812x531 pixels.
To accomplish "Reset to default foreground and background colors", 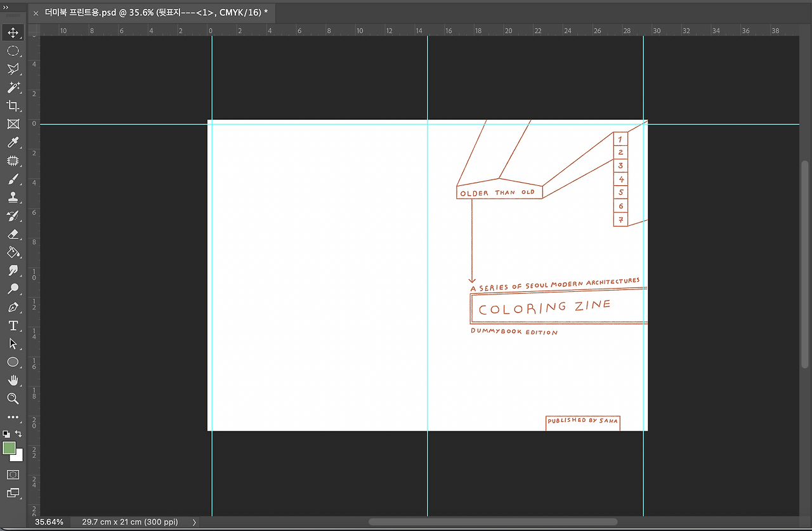I will [x=6, y=434].
